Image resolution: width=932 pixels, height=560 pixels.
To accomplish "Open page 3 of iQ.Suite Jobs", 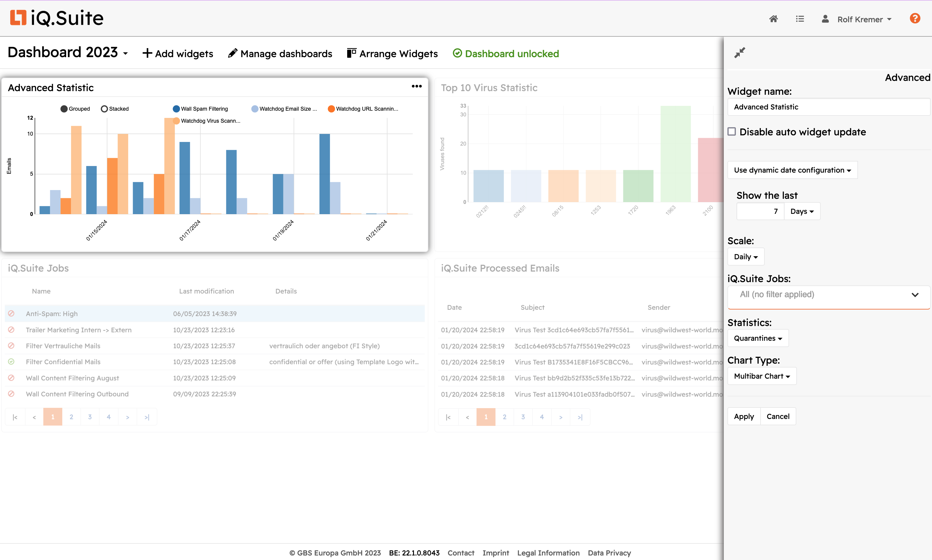I will coord(90,417).
